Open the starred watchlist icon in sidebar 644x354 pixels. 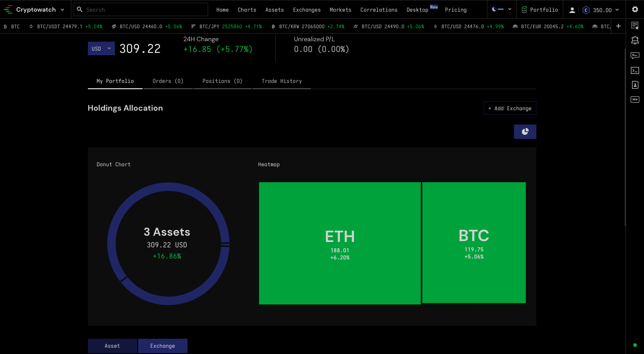tap(635, 26)
